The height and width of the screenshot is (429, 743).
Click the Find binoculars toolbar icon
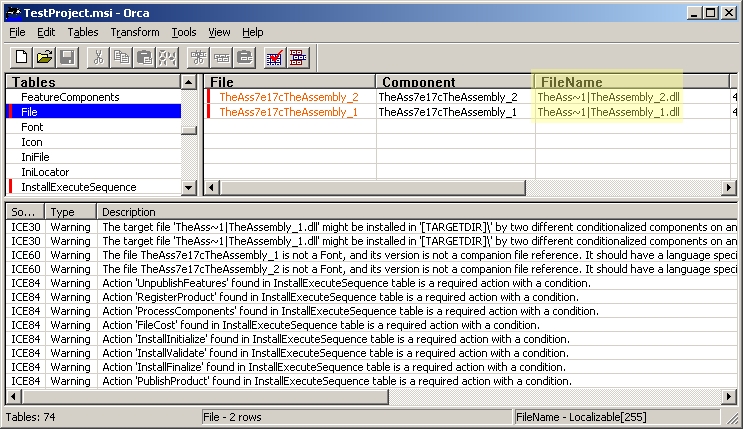coord(167,58)
